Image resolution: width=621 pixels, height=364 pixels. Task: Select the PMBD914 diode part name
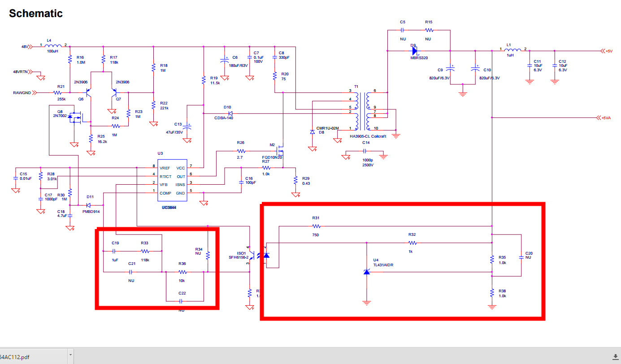[91, 211]
